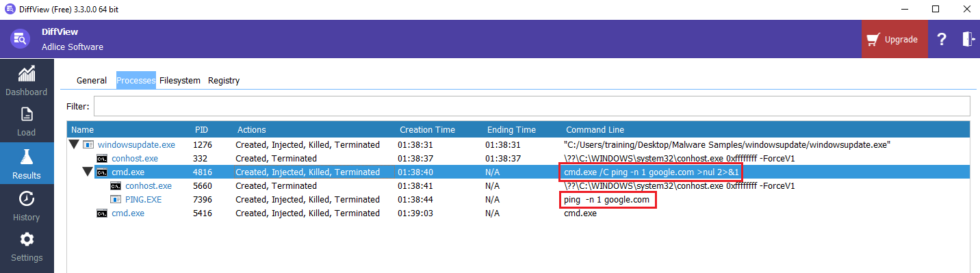
Task: Select cmd.exe with PID 4816
Action: tap(518, 172)
